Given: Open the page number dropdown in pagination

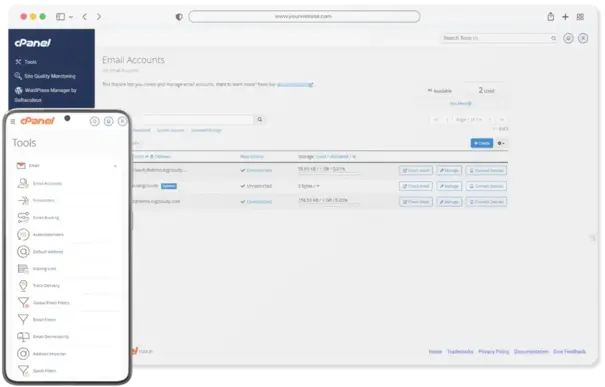Looking at the screenshot, I should point(469,120).
